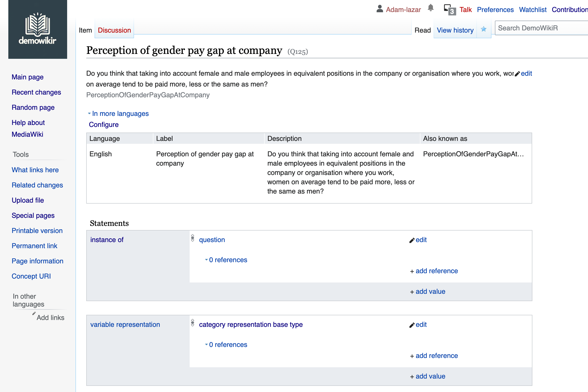Click the pencil edit icon beside description
This screenshot has height=392, width=588.
click(x=517, y=74)
